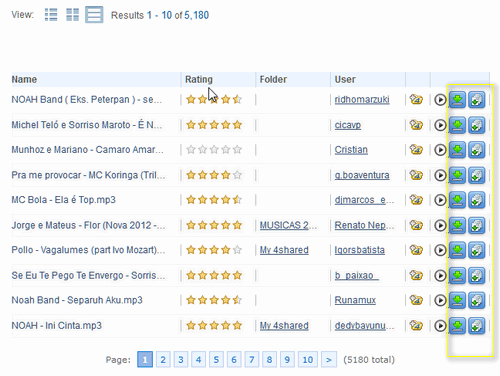Open the g.boaventura user page
Viewport: 500px width, 376px height.
click(362, 175)
